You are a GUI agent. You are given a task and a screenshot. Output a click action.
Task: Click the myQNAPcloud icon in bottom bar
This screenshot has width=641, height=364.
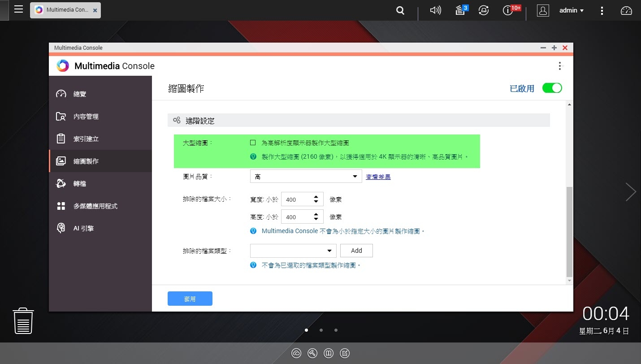[296, 353]
